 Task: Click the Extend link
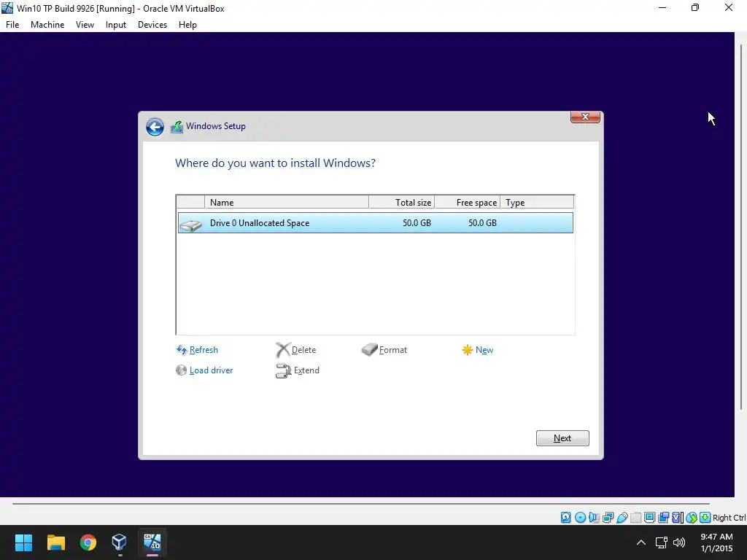(306, 370)
